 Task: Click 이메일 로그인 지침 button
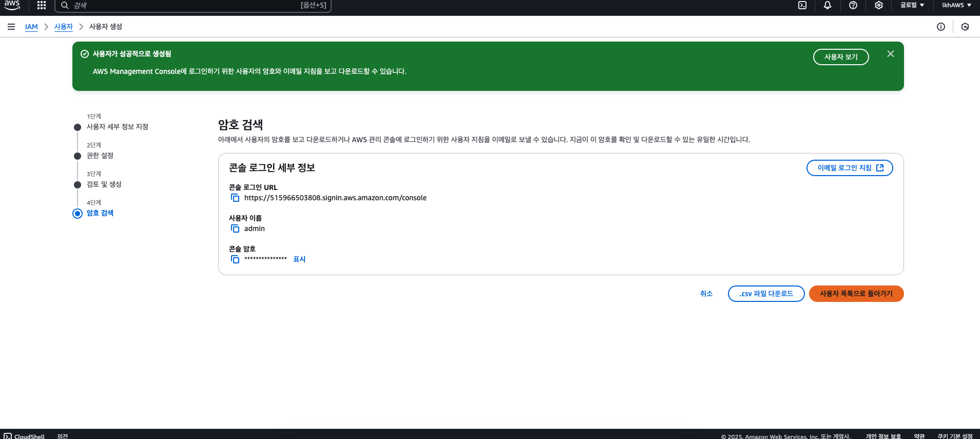tap(850, 168)
